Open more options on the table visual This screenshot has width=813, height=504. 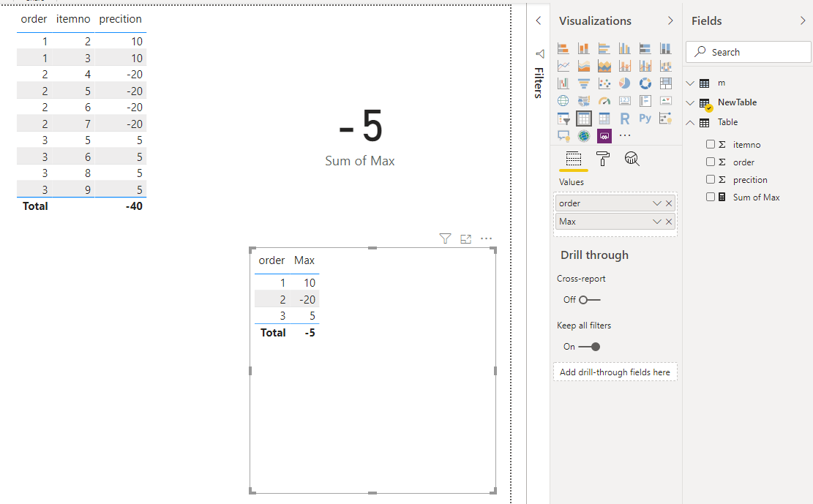486,238
